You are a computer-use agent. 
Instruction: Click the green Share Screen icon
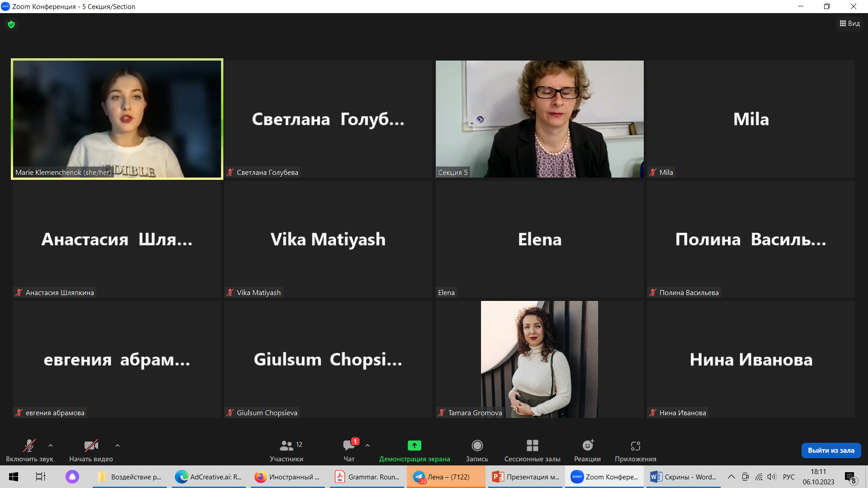[x=414, y=446]
